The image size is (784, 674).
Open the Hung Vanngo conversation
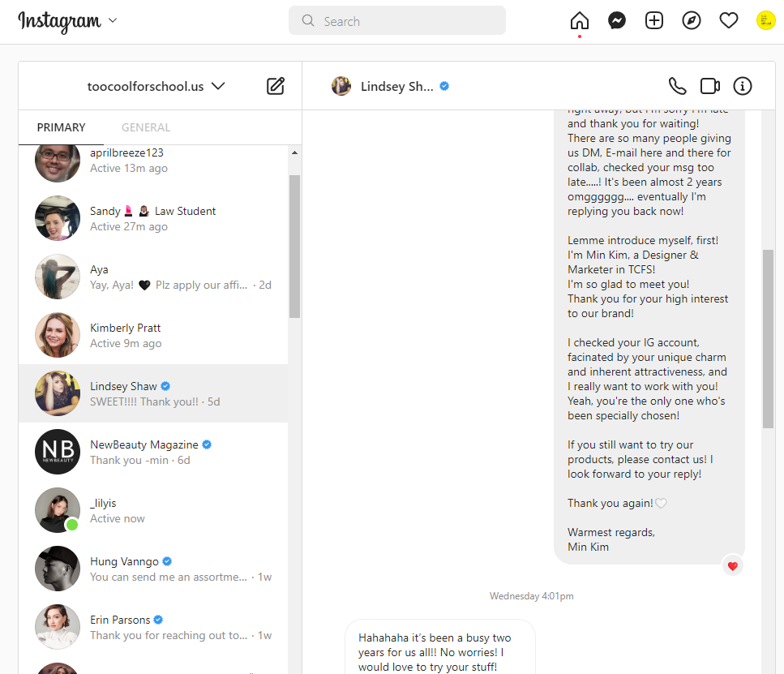click(x=153, y=569)
